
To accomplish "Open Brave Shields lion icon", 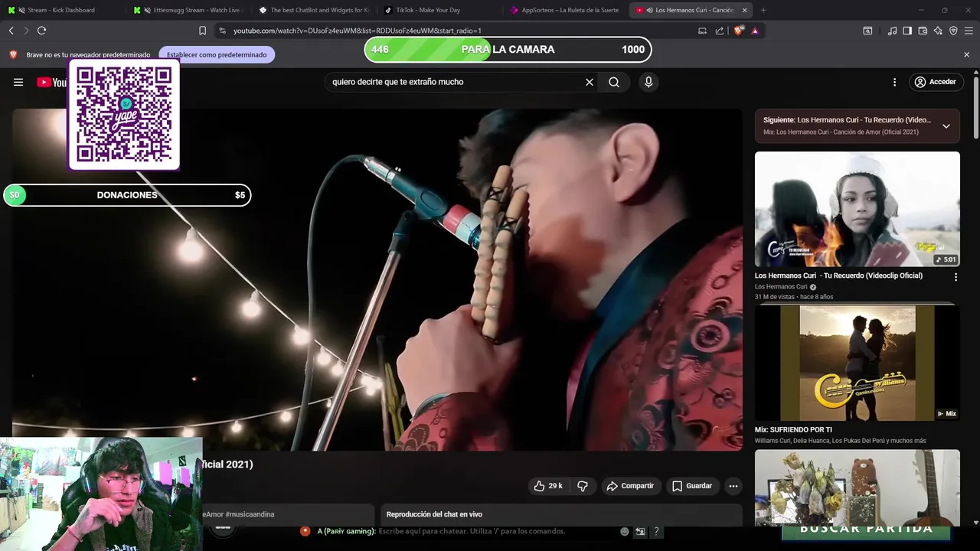I will pos(738,31).
